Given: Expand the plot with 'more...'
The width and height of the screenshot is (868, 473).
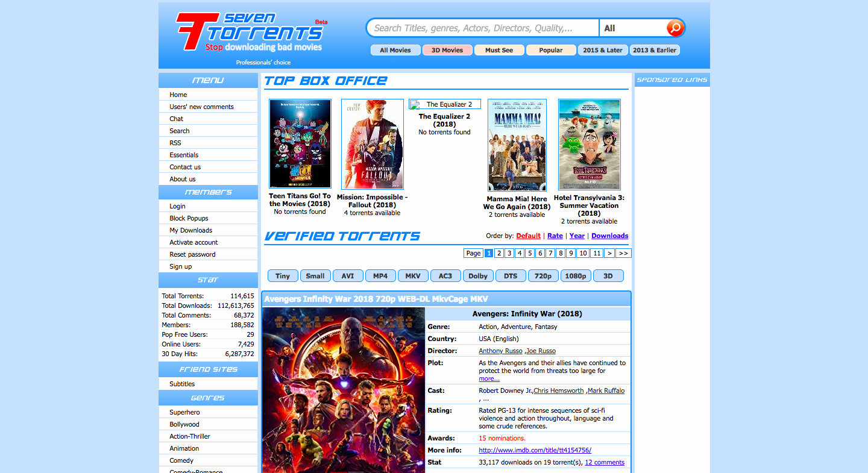Looking at the screenshot, I should [489, 378].
